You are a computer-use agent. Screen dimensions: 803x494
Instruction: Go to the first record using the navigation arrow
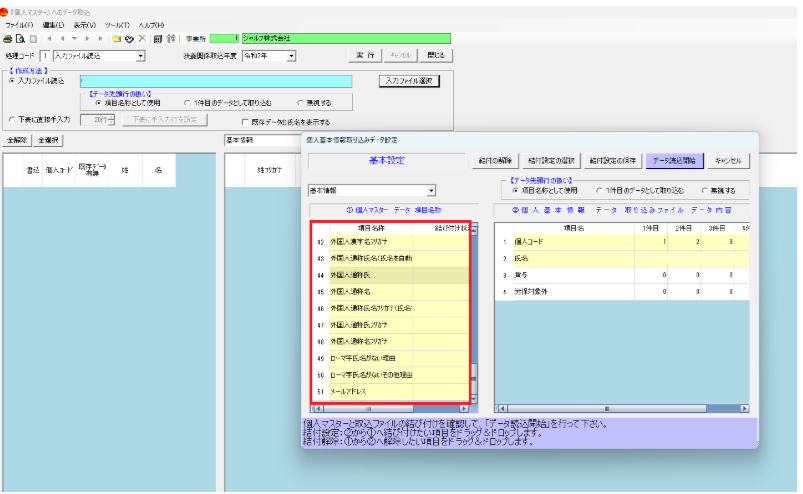[x=50, y=38]
